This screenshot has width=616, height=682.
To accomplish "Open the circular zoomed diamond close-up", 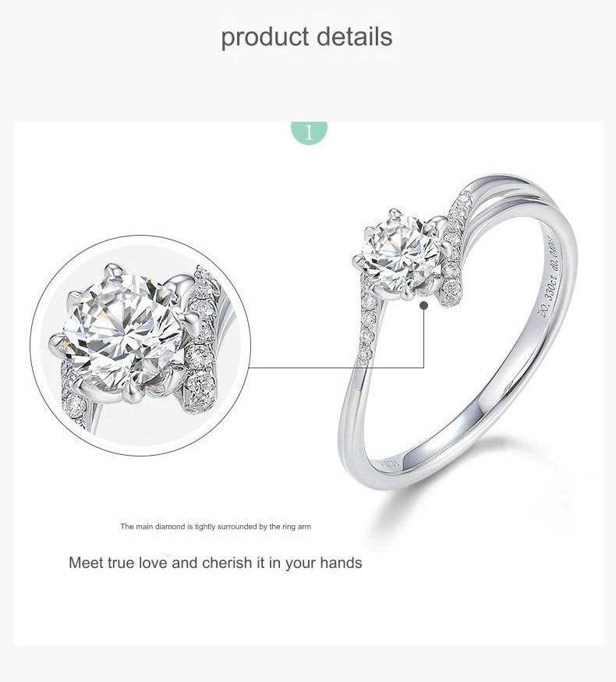I will [140, 346].
